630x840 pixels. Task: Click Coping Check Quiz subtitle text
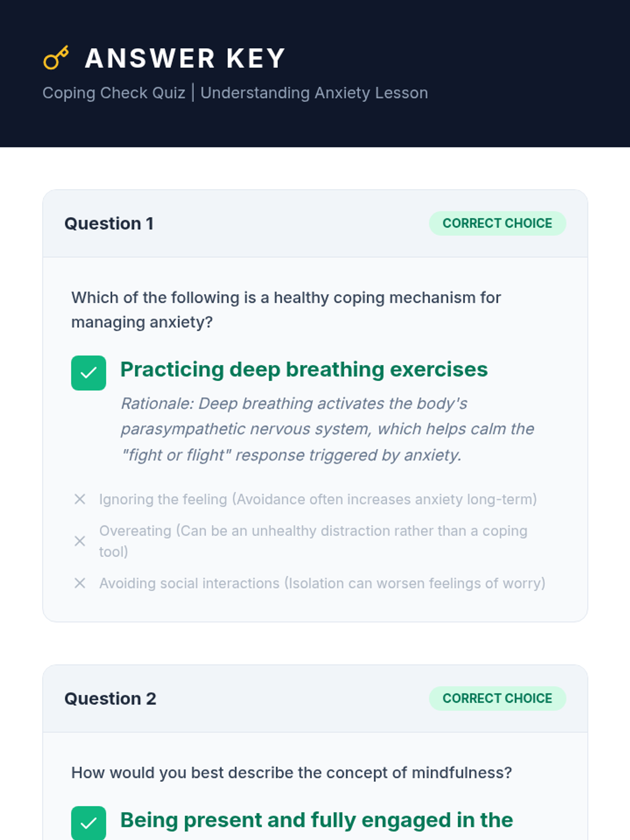235,93
